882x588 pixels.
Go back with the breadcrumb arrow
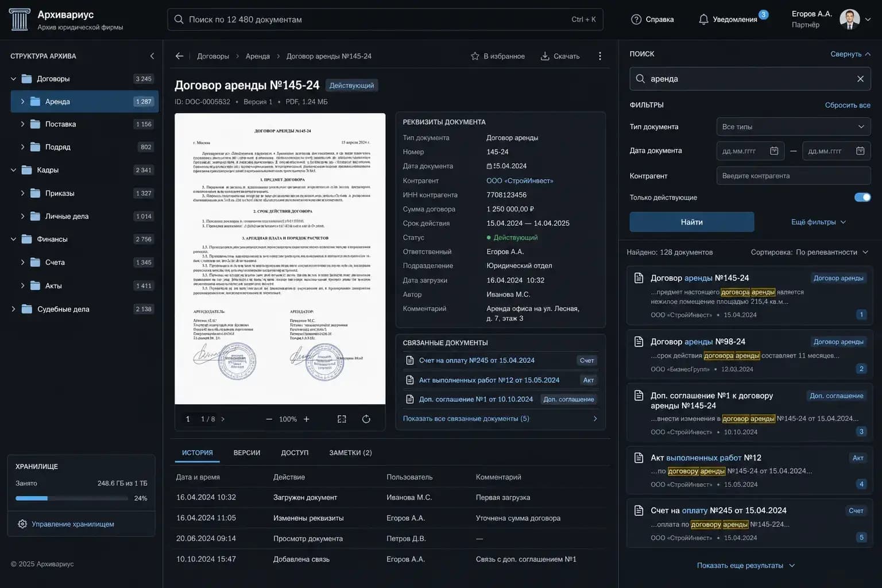pyautogui.click(x=180, y=56)
